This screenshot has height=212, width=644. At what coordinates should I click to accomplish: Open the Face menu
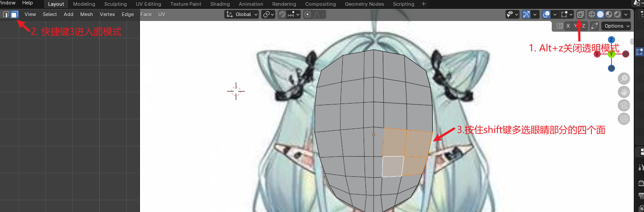pos(146,14)
